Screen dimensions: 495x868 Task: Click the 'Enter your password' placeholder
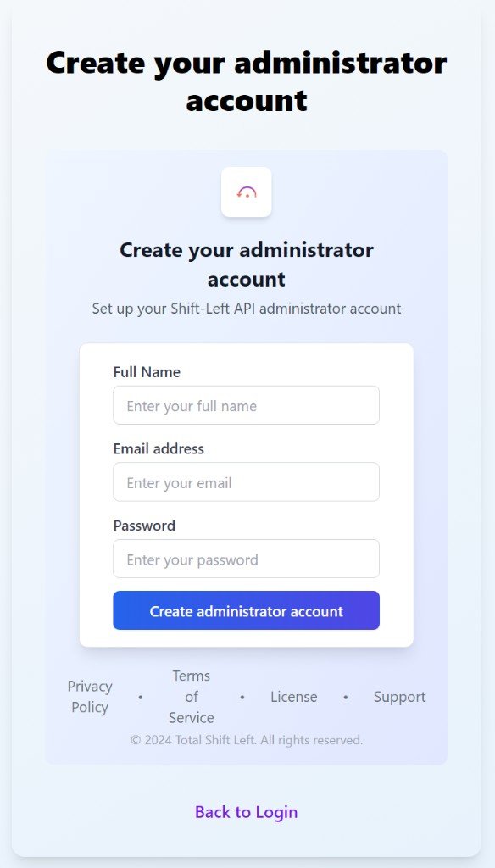tap(192, 559)
